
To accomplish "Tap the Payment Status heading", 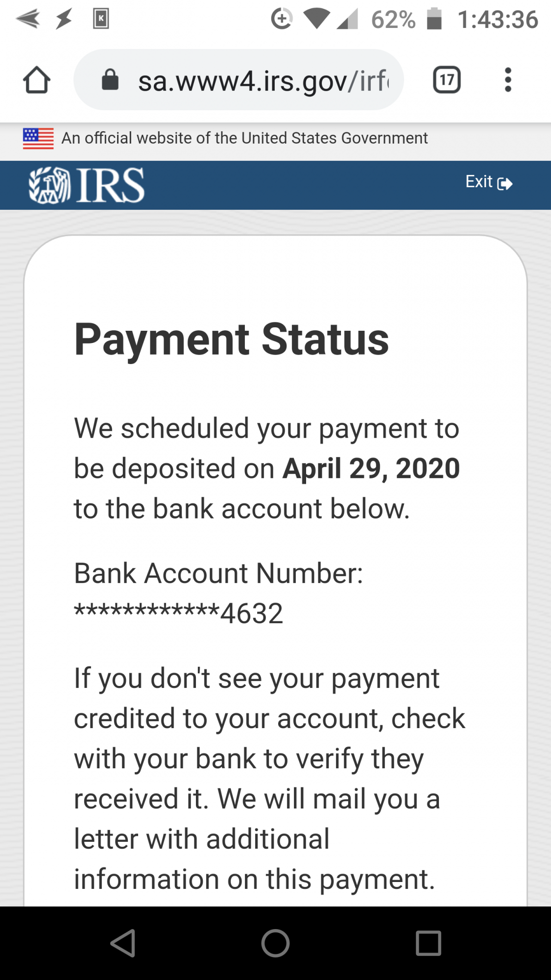I will [231, 339].
